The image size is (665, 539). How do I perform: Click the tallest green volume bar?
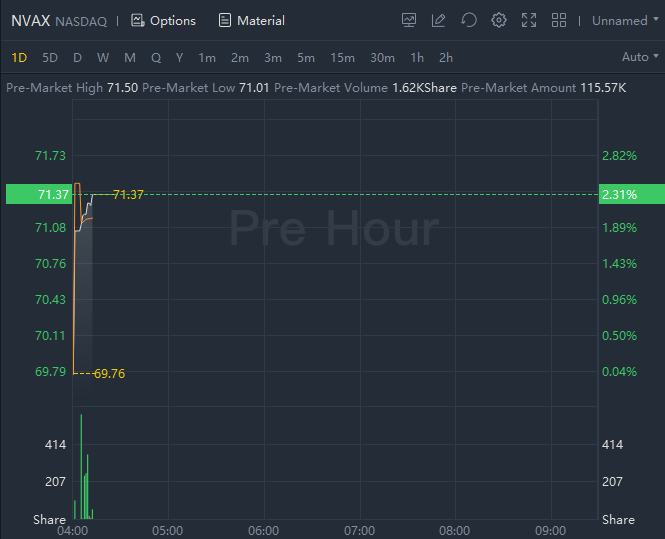coord(81,466)
